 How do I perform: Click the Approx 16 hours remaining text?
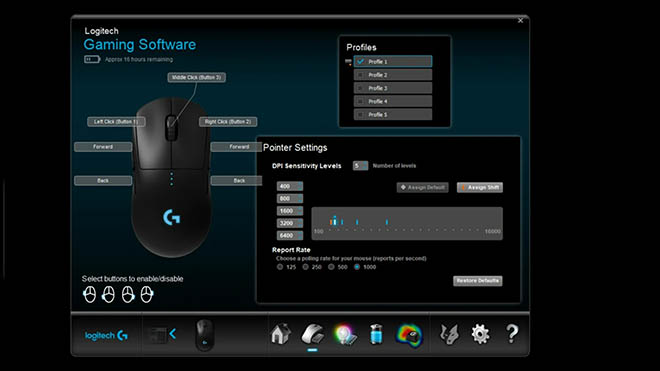pos(139,59)
